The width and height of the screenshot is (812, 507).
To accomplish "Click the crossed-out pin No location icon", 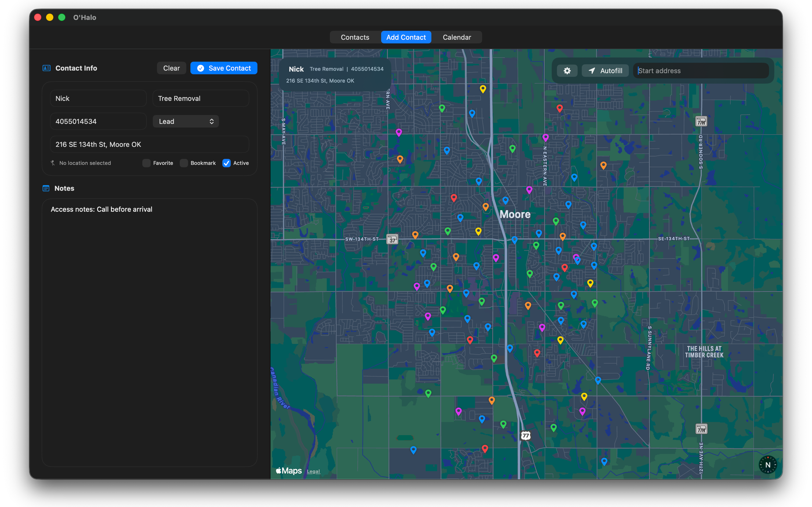I will 53,163.
